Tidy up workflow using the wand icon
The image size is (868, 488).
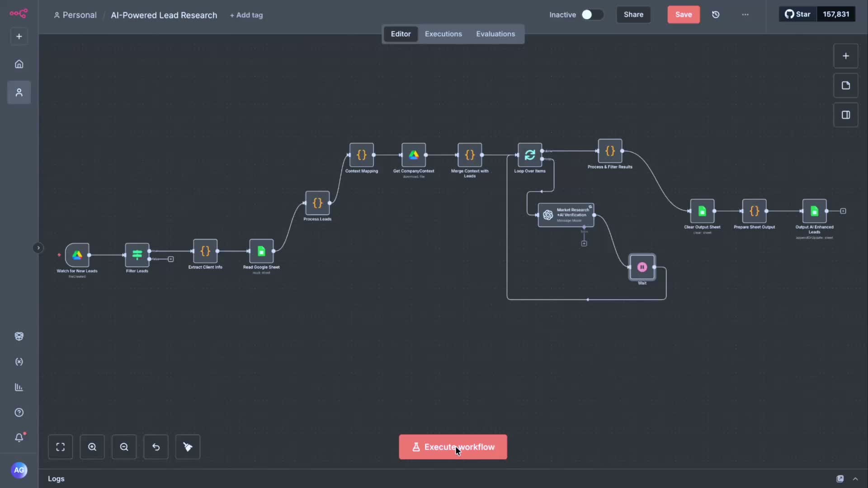(x=188, y=447)
